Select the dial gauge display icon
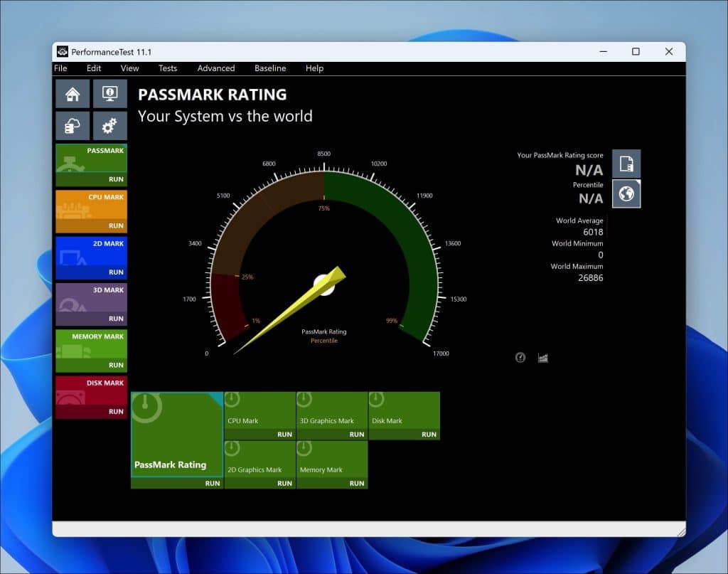This screenshot has width=728, height=574. click(x=520, y=357)
